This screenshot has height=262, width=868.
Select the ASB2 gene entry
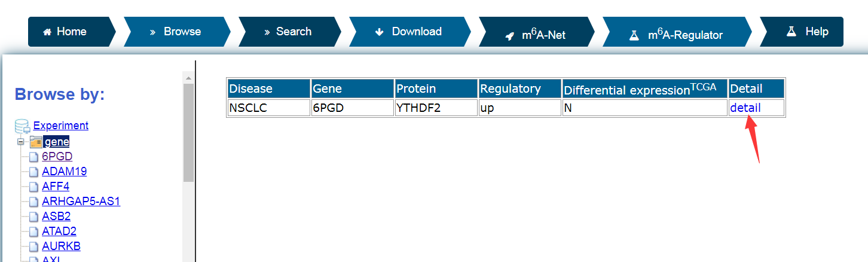[56, 217]
